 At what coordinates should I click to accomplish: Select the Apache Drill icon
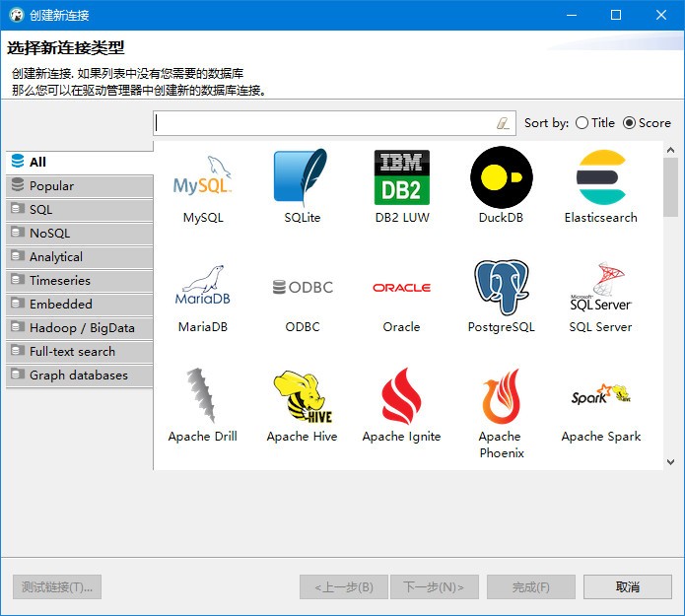click(201, 396)
